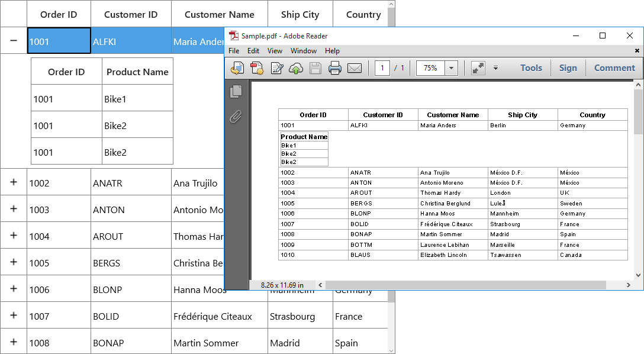Click the Convert file to PDF icon
This screenshot has height=354, width=644.
257,67
